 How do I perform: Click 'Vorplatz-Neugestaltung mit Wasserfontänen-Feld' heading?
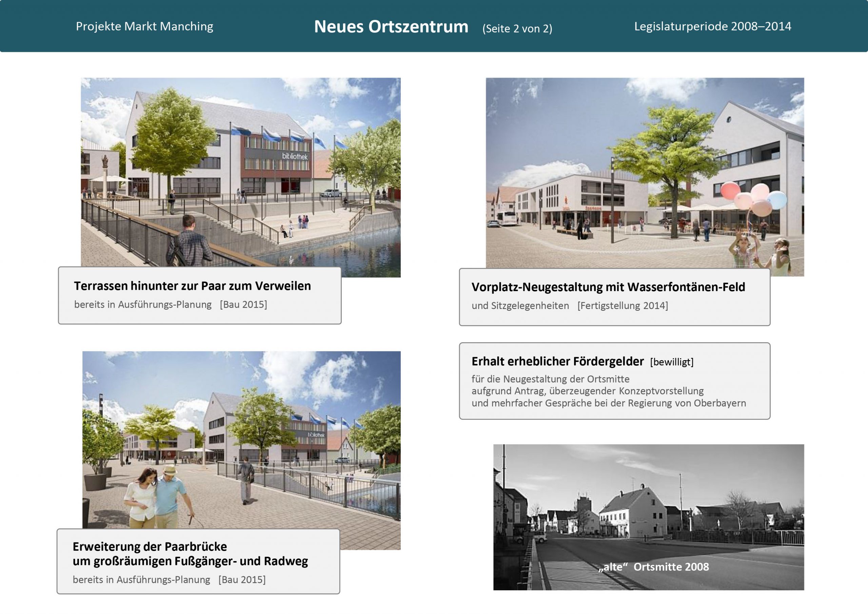pos(608,287)
